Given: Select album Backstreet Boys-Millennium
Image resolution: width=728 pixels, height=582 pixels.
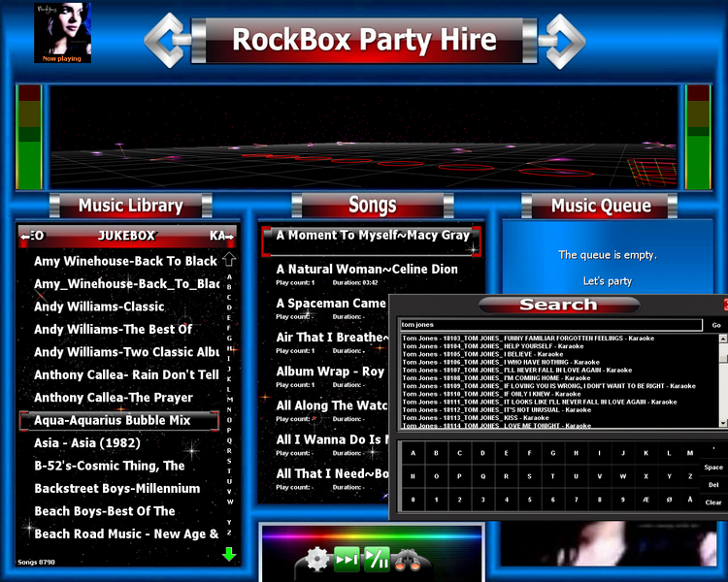Looking at the screenshot, I should [117, 489].
